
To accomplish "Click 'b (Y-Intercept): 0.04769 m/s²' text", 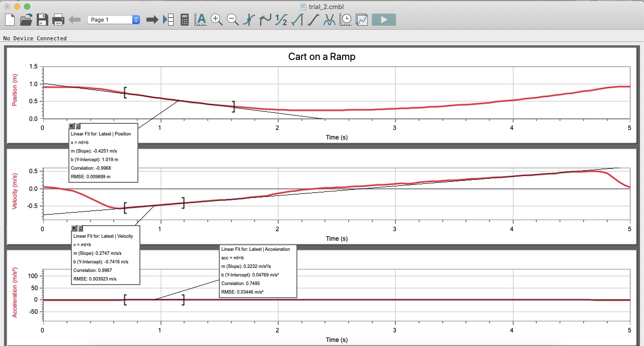I will click(250, 274).
